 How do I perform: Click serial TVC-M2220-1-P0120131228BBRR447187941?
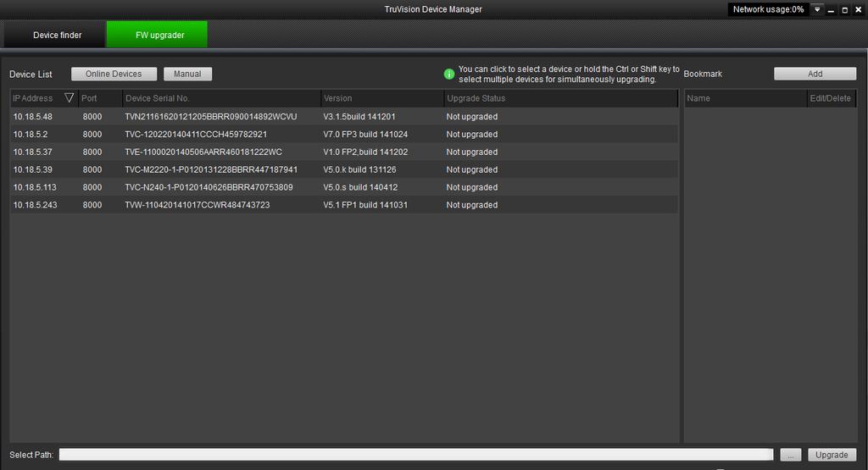tap(211, 169)
